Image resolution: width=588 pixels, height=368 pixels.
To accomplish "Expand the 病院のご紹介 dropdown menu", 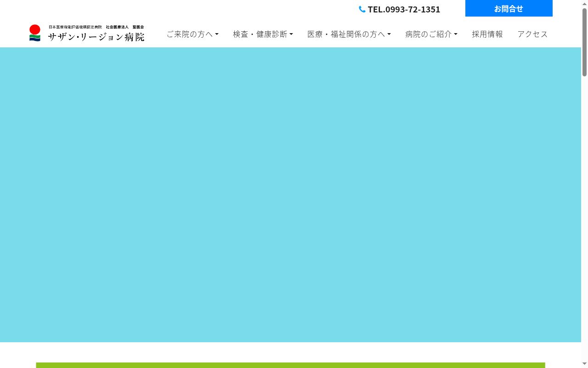I will click(x=431, y=34).
